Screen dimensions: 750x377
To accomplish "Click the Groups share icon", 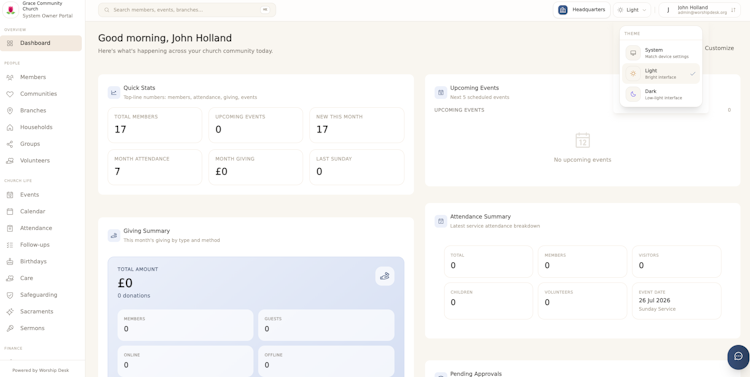I will (10, 144).
